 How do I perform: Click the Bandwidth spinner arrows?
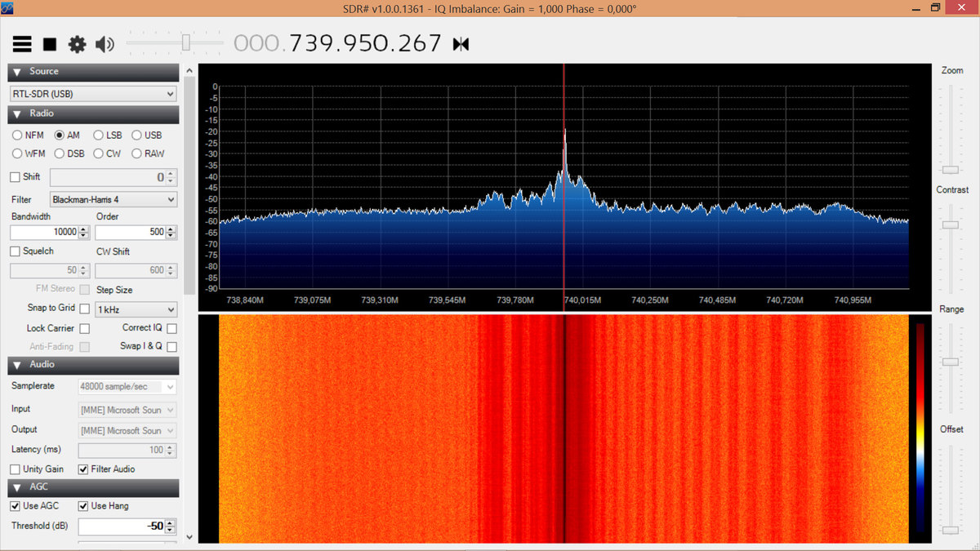click(x=84, y=232)
